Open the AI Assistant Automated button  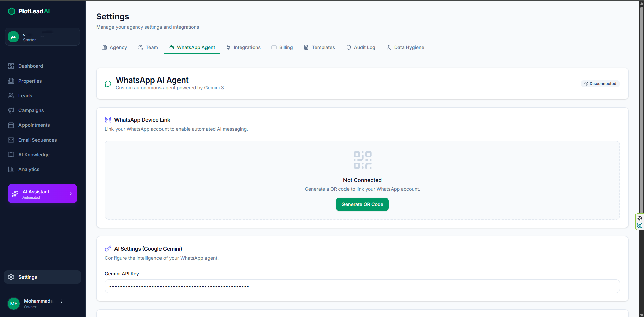[x=42, y=194]
